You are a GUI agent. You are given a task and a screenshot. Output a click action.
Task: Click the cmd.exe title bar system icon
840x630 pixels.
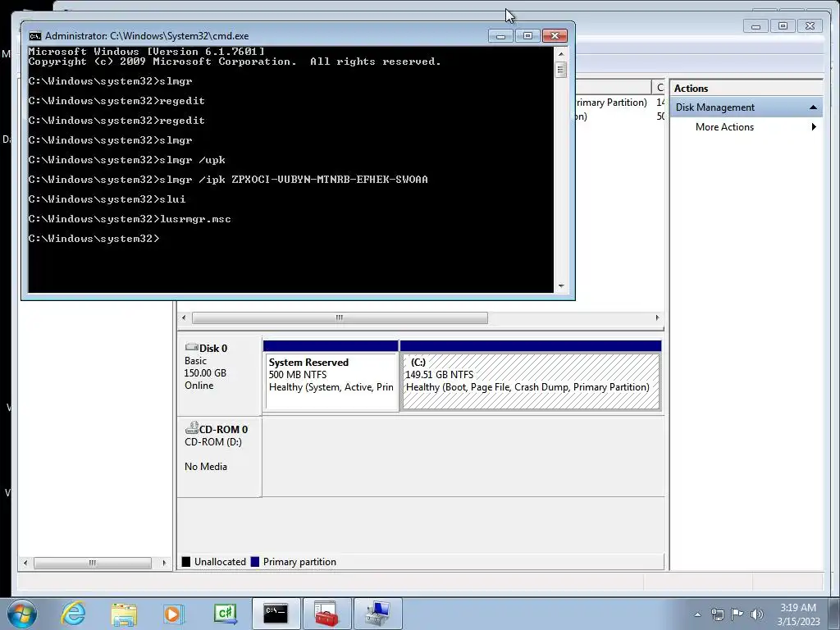[34, 36]
